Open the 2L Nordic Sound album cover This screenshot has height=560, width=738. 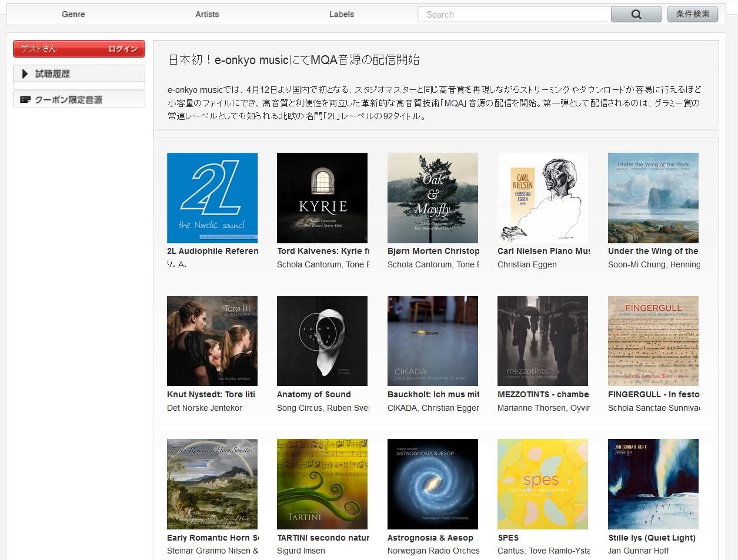[212, 198]
